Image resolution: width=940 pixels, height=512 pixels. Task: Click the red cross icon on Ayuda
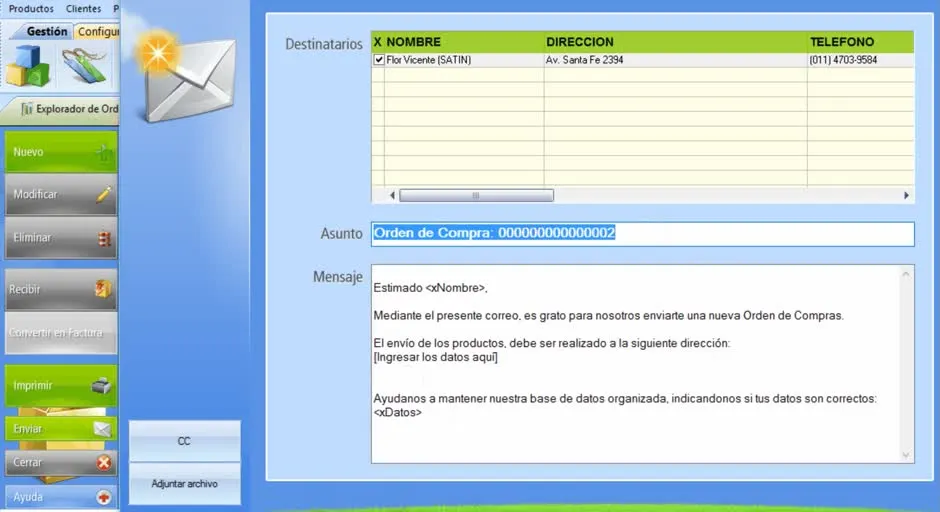[104, 498]
